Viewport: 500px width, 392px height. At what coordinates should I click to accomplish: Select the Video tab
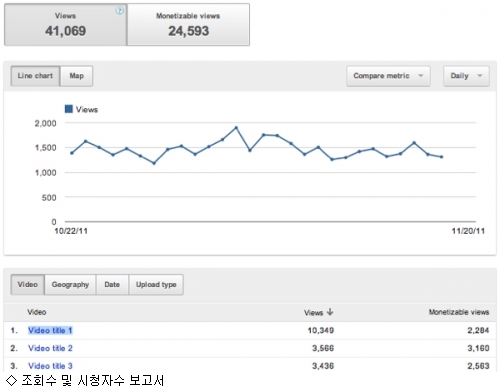click(x=28, y=285)
